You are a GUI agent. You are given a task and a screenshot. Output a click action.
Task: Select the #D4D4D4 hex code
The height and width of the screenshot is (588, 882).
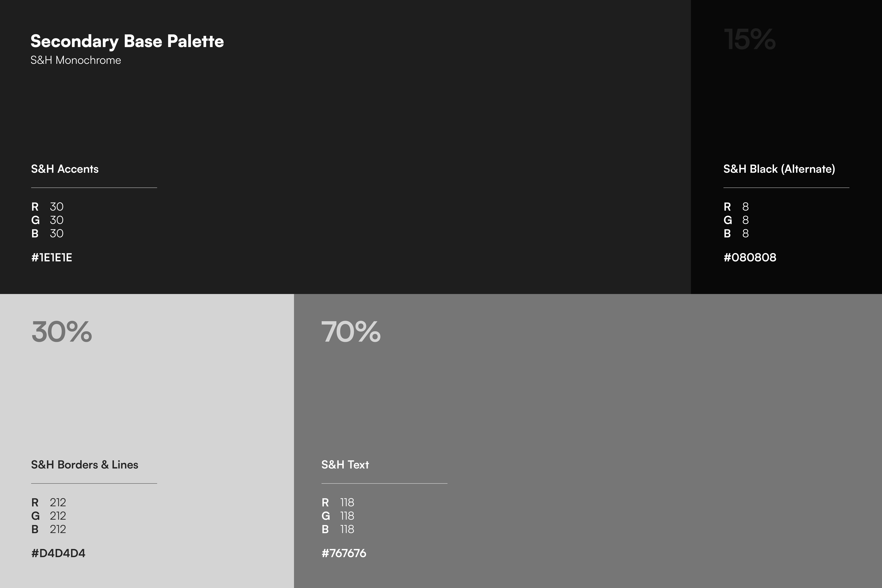58,553
